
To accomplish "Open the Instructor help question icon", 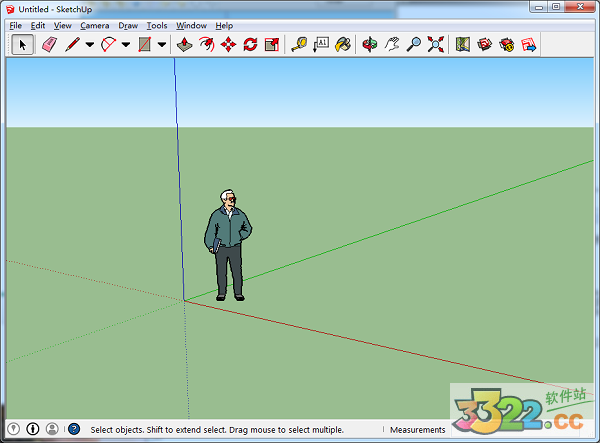I will pos(74,429).
